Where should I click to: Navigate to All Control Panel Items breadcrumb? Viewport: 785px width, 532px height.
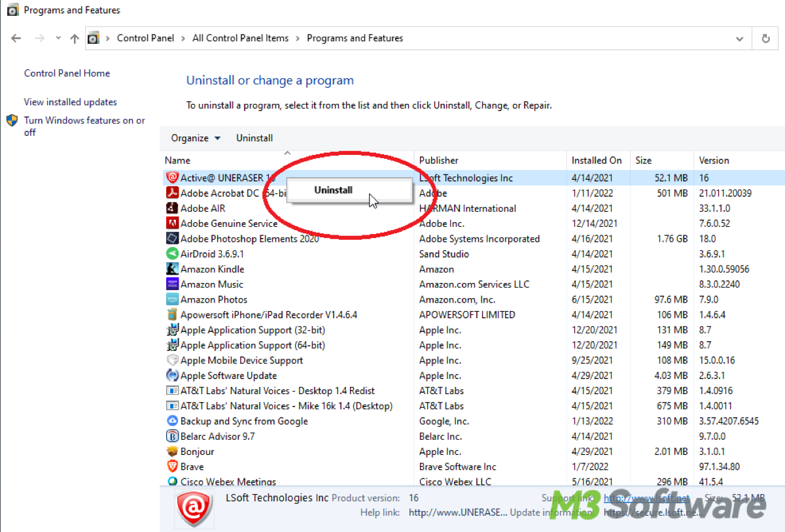[x=240, y=39]
